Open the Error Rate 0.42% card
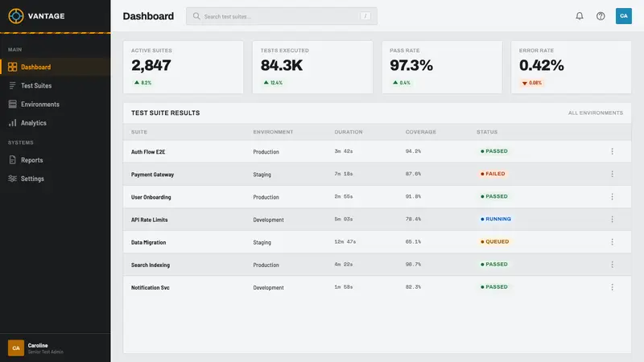This screenshot has width=644, height=362. 571,67
